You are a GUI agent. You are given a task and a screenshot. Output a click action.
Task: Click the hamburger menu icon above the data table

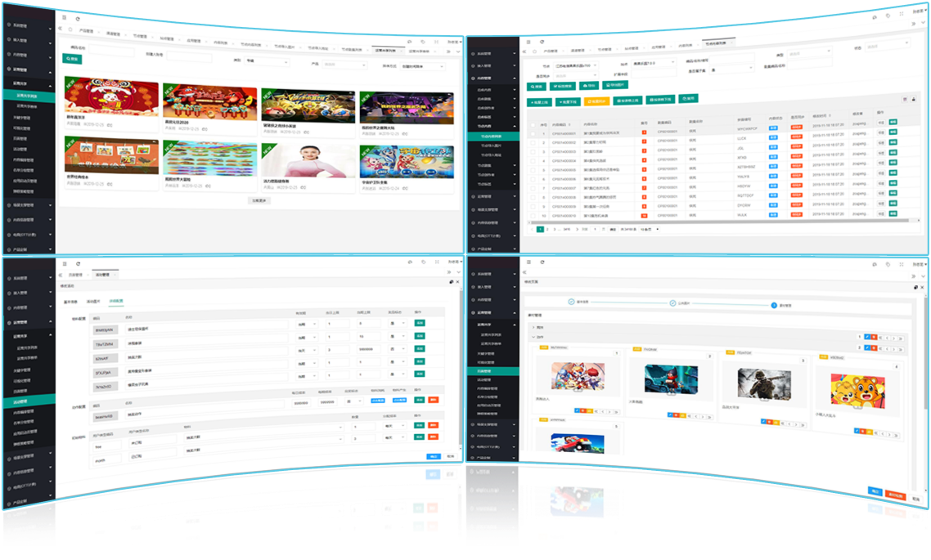[x=528, y=39]
